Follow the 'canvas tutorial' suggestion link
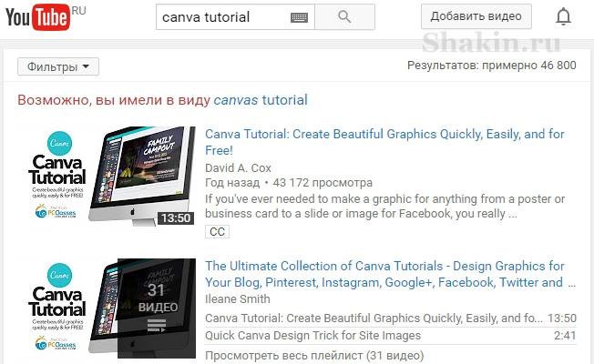The width and height of the screenshot is (594, 364). coord(261,100)
